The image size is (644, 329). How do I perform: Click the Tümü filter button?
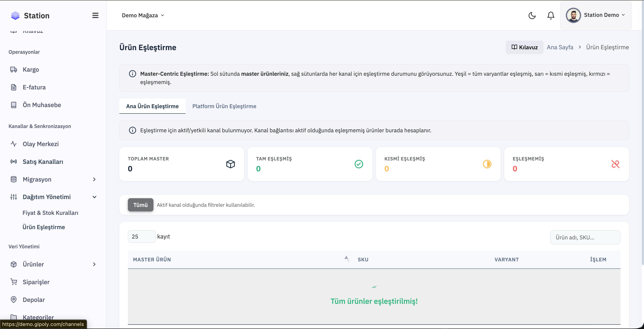coord(140,205)
